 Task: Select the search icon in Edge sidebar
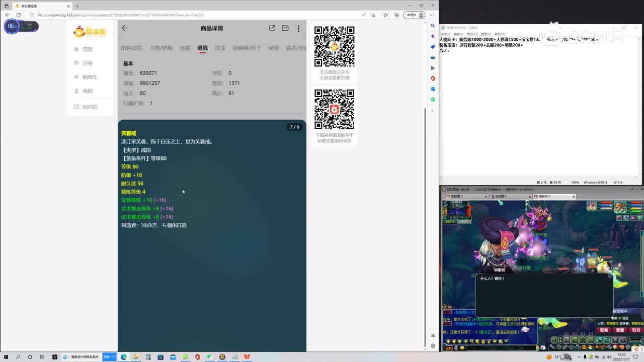click(433, 26)
